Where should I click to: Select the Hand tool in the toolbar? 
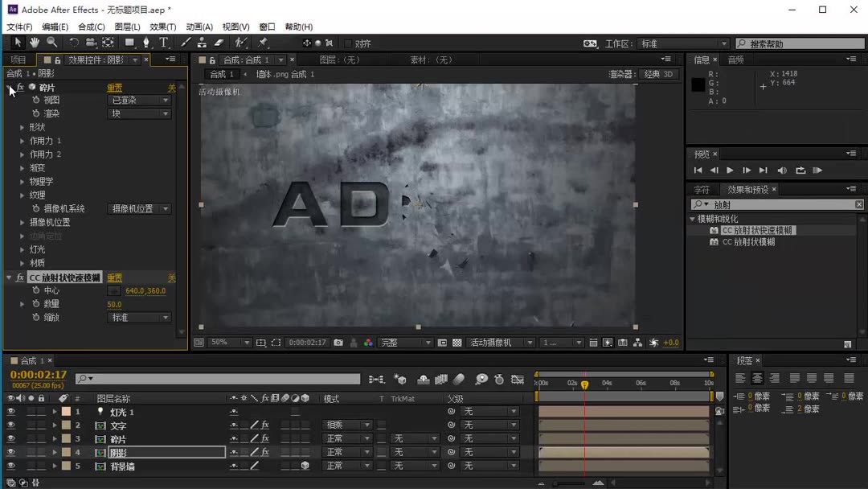tap(35, 43)
